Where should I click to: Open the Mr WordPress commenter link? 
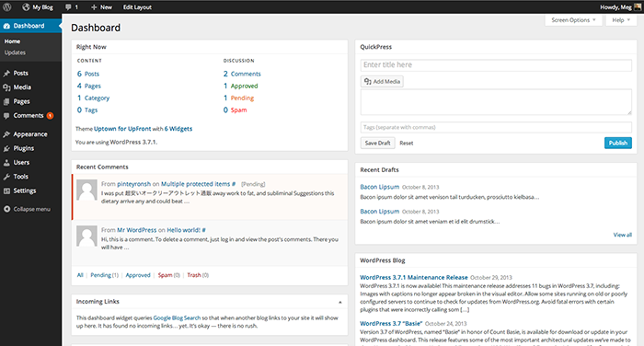pos(137,230)
